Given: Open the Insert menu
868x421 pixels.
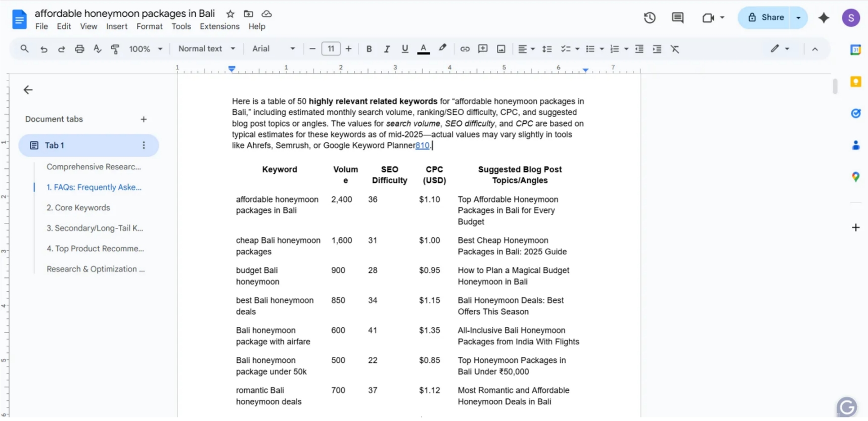Looking at the screenshot, I should point(117,27).
